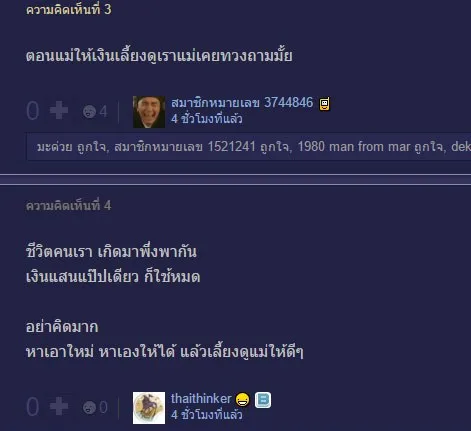
Task: Click the mobile device icon beside member 3744846
Action: 325,103
